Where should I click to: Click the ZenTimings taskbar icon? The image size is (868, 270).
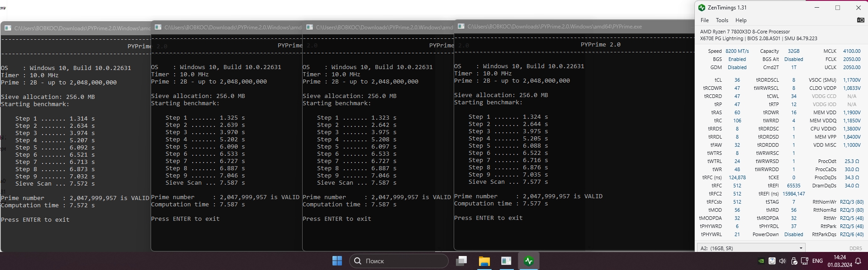click(x=528, y=261)
